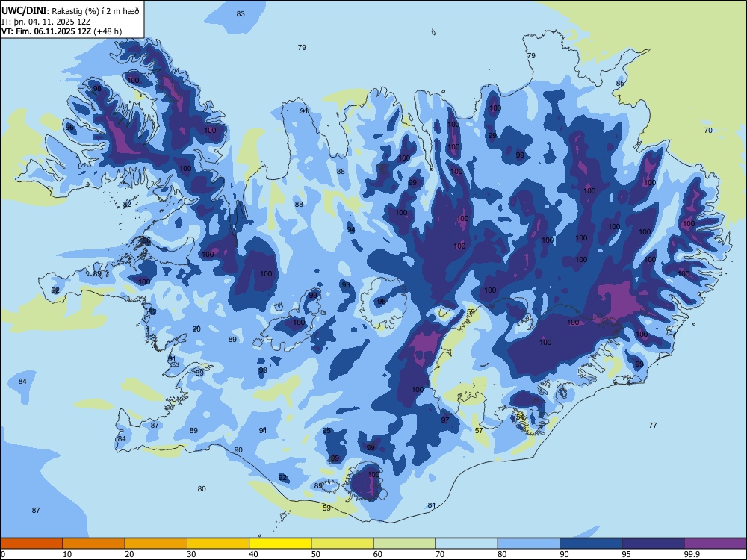
Task: Click the map value '100' on the southern glacier outline
Action: (x=373, y=475)
